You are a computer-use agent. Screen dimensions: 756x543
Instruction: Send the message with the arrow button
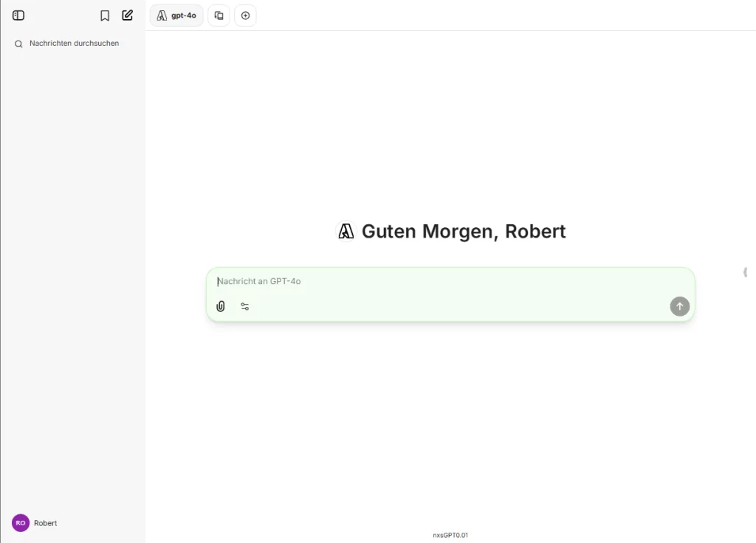[x=679, y=306]
